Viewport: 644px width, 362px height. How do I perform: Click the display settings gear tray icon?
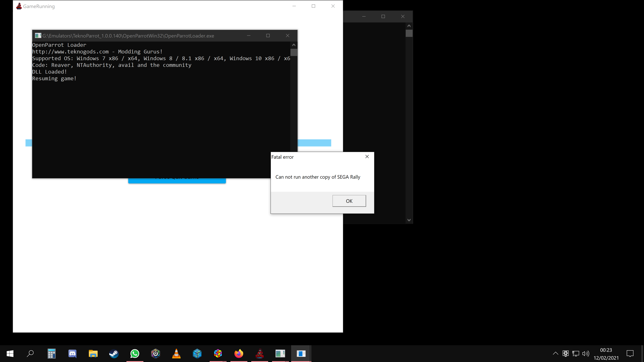coord(566,353)
